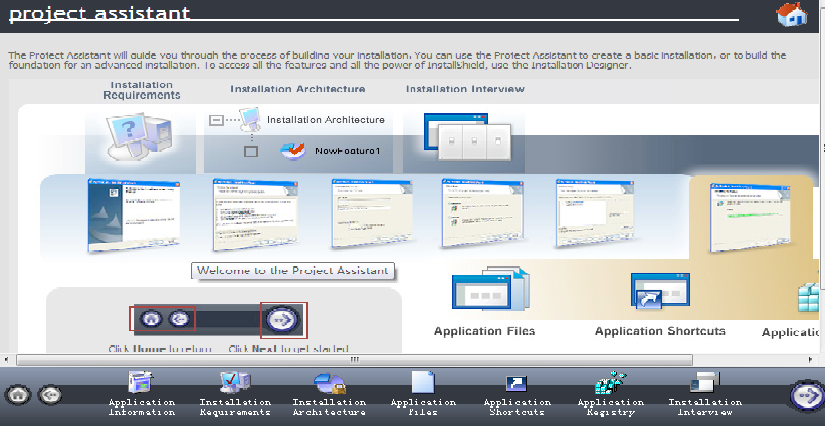Open Installation Architecture in bottom bar
Screen dimensions: 828x426
click(x=329, y=393)
